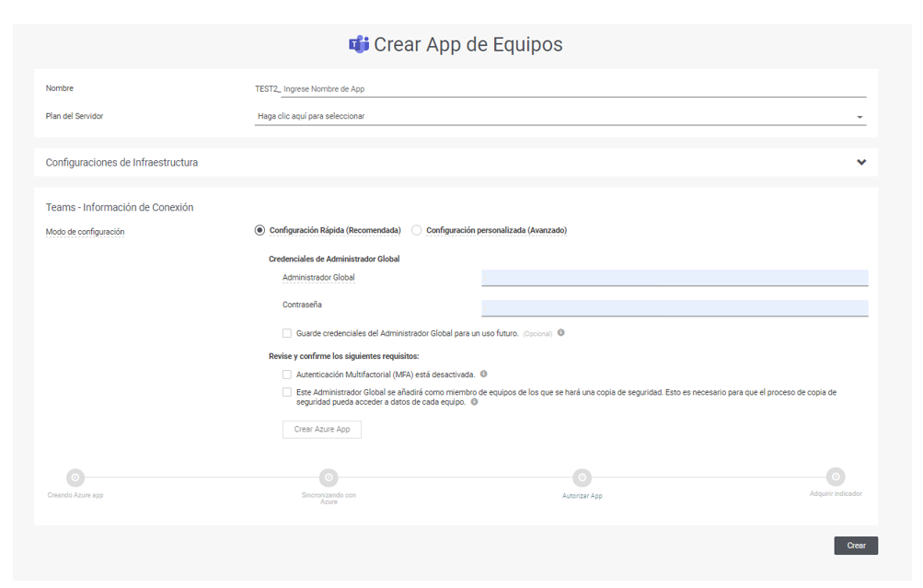Click the Crear Azure App button
Screen dimensions: 923x588
(x=322, y=430)
